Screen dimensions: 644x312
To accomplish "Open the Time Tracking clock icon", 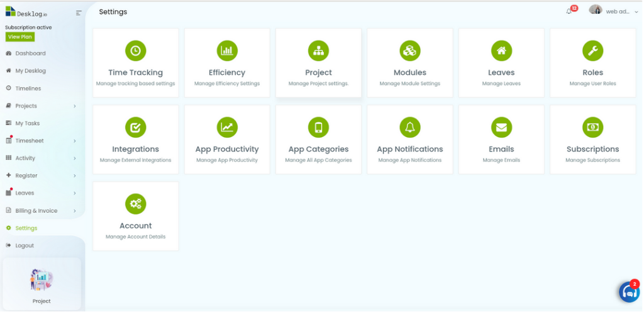I will [x=136, y=51].
